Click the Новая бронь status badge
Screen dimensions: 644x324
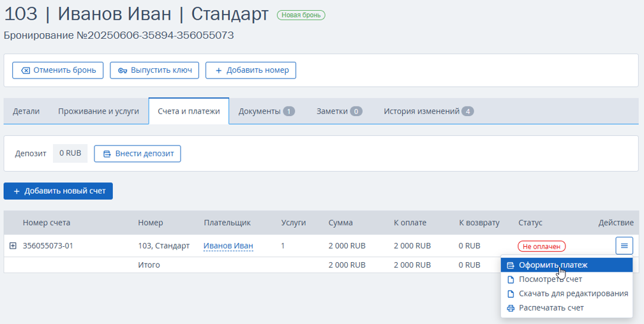(x=301, y=15)
